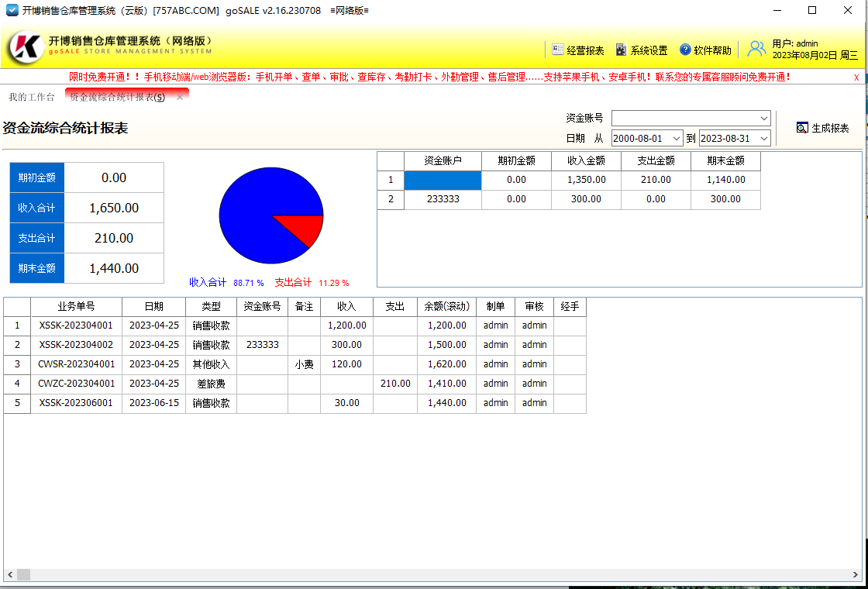Click the goSALE K logo
Image resolution: width=868 pixels, height=589 pixels.
(x=27, y=47)
